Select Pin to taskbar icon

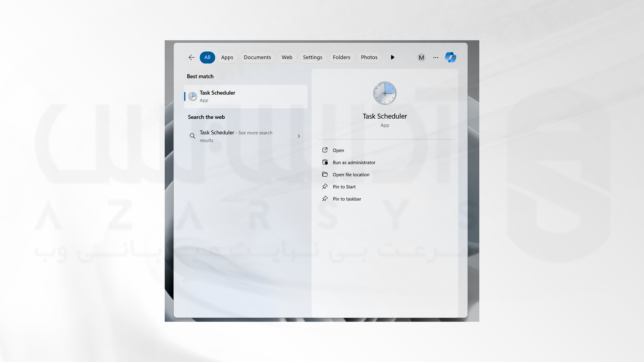pyautogui.click(x=325, y=198)
